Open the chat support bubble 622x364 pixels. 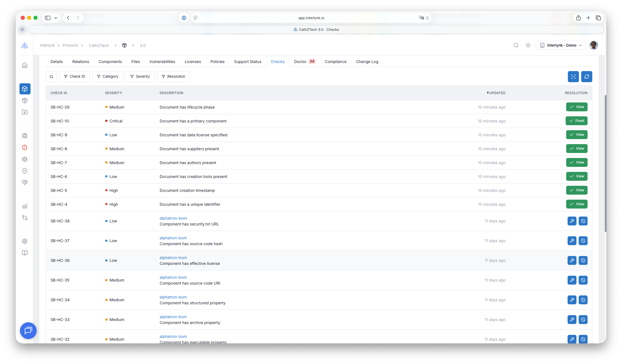pos(28,330)
